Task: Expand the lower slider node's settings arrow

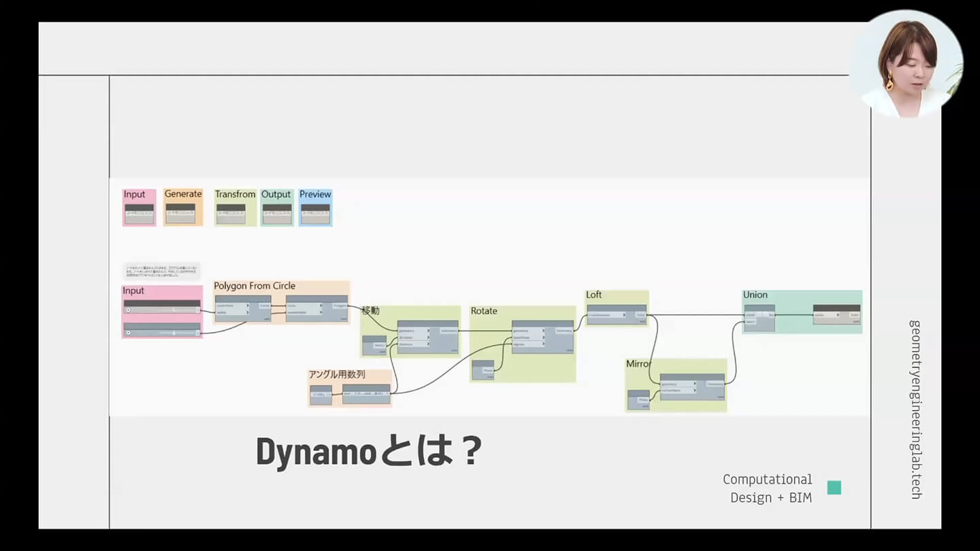Action: [127, 333]
